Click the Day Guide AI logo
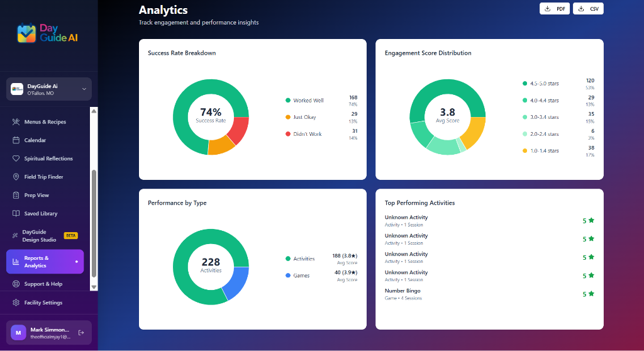 [x=47, y=33]
